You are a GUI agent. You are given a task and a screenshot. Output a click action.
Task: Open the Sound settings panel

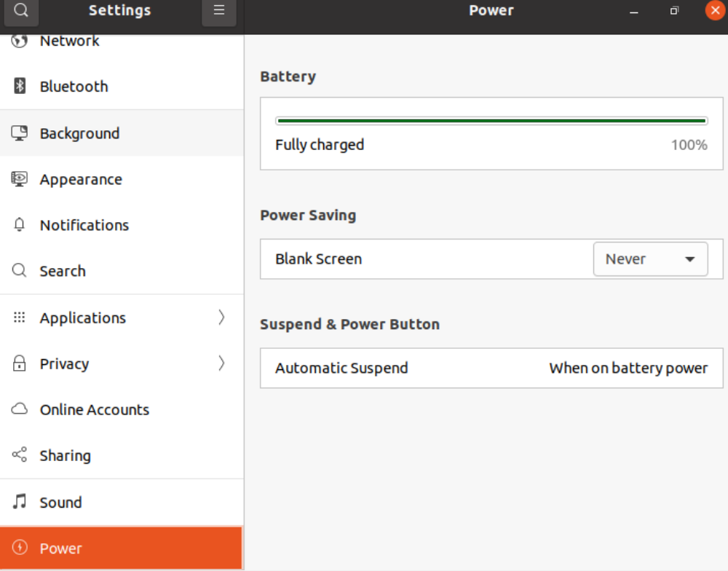coord(122,503)
